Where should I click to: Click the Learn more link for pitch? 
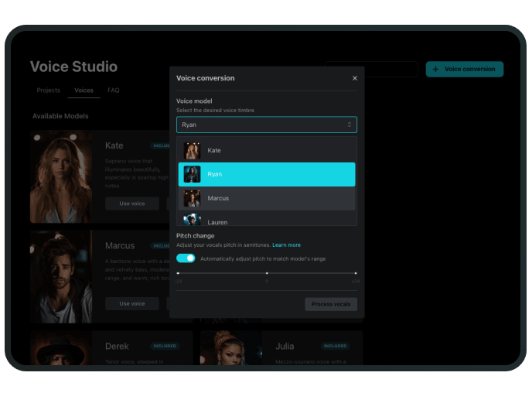pos(286,245)
